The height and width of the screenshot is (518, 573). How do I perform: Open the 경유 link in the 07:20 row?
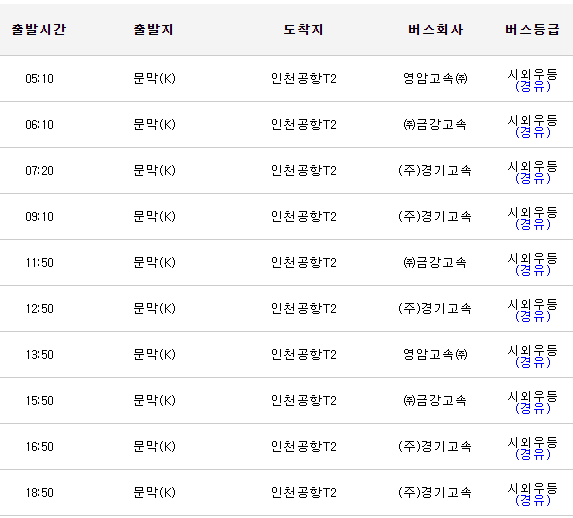click(x=532, y=179)
